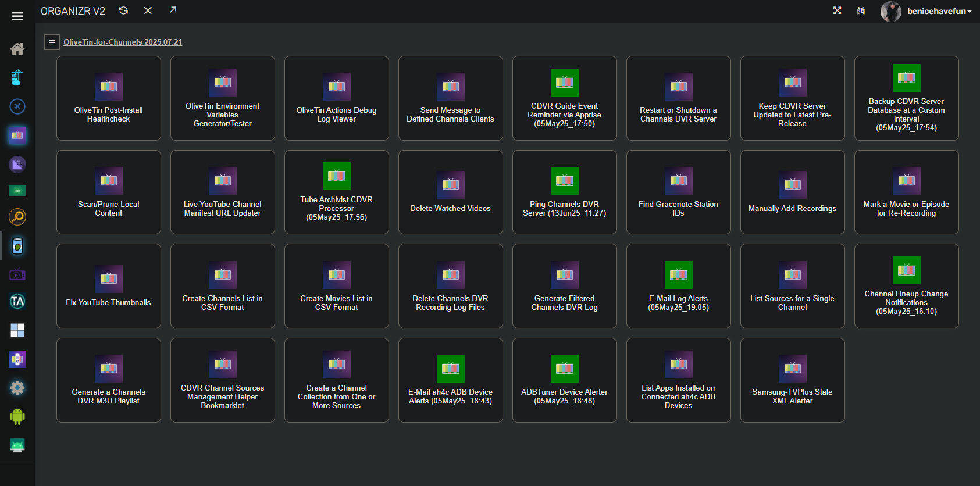Toggle the main sidebar hamburger menu
This screenshot has height=486, width=980.
click(17, 16)
